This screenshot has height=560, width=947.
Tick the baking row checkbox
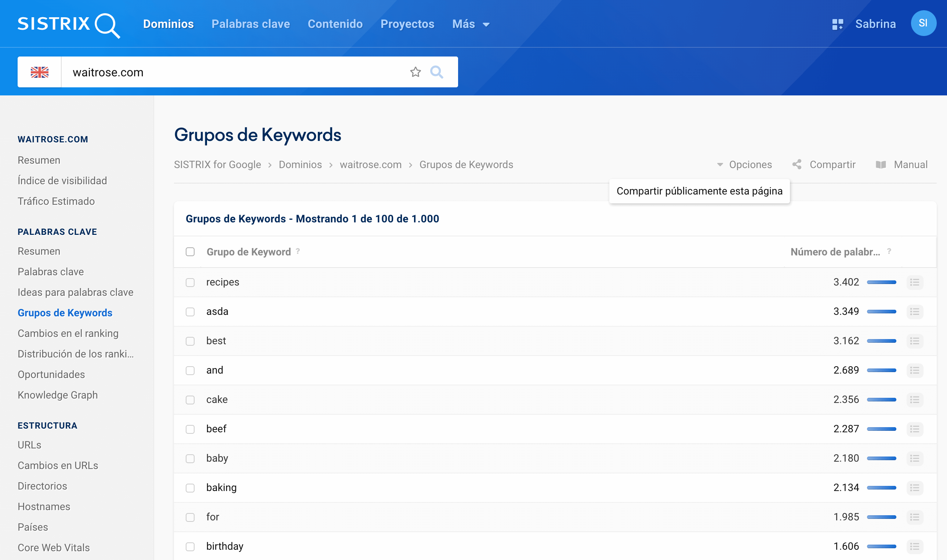190,488
